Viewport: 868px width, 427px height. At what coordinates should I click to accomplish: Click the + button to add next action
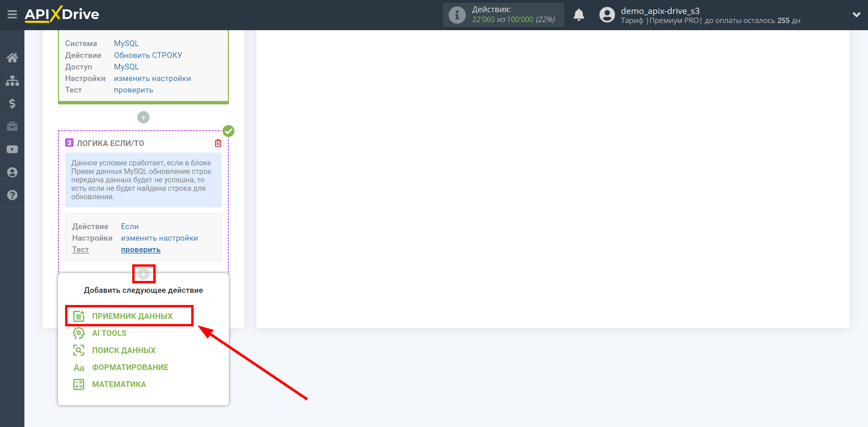coord(143,273)
